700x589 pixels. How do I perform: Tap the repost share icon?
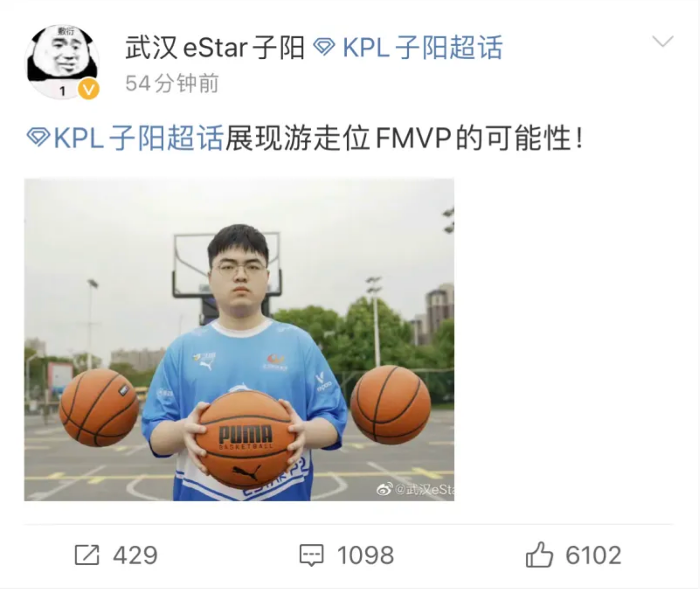[87, 555]
